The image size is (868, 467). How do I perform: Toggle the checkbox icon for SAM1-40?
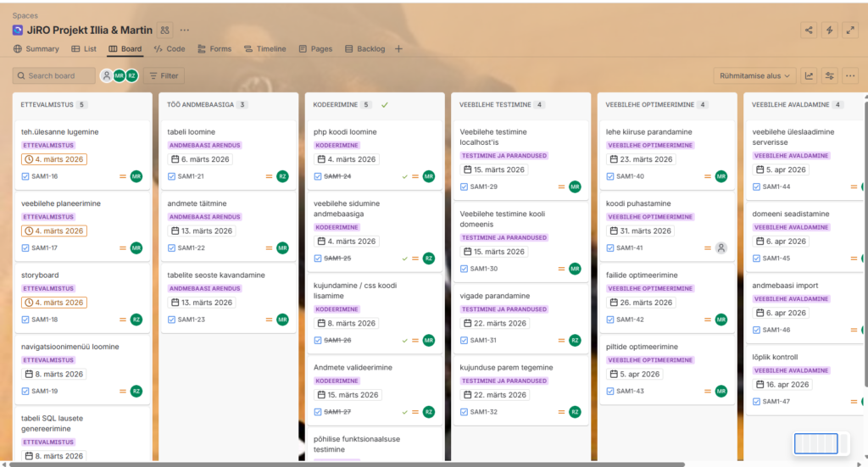click(x=610, y=176)
